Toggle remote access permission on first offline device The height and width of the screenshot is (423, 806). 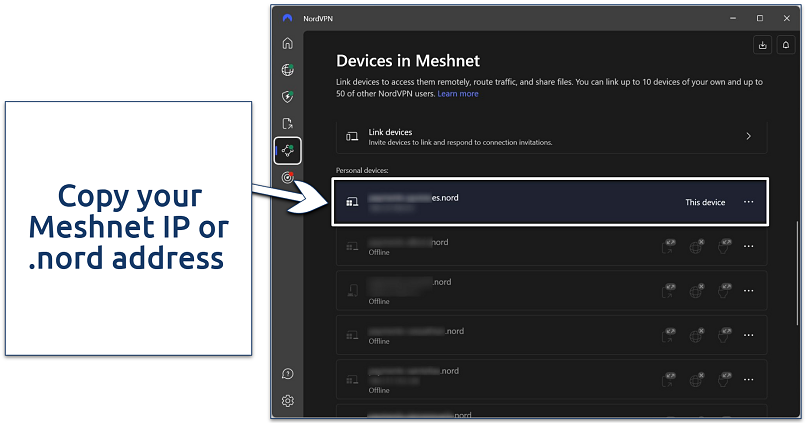tap(725, 246)
